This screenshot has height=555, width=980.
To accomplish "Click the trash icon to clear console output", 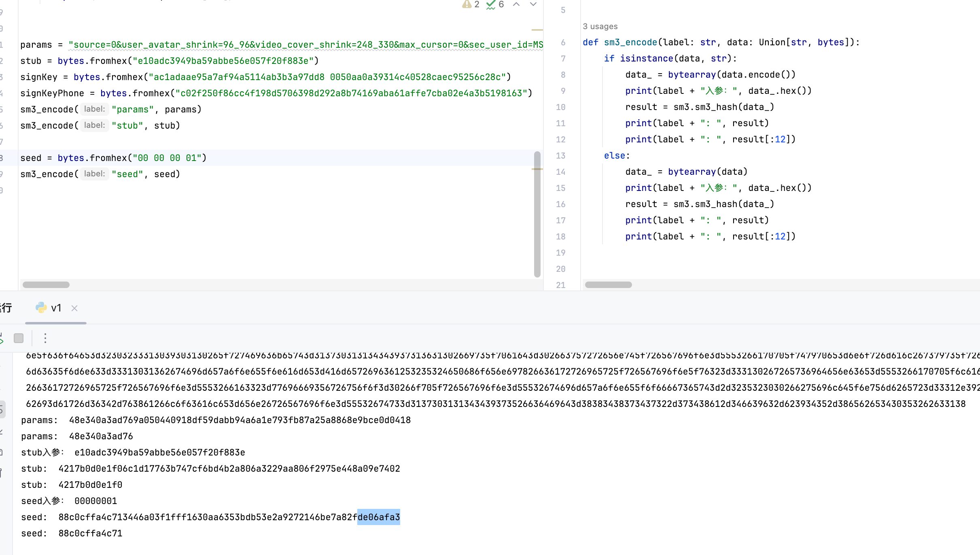I will coord(1,472).
